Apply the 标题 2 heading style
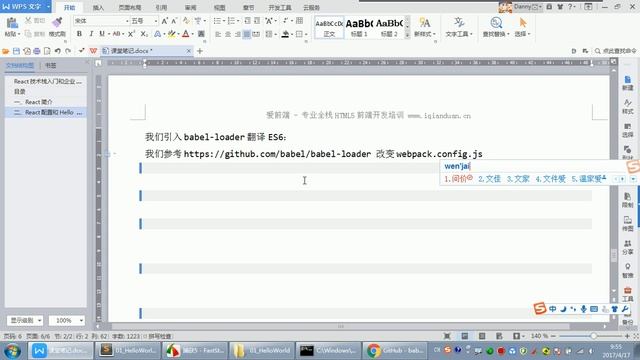The height and width of the screenshot is (360, 640). pos(389,28)
